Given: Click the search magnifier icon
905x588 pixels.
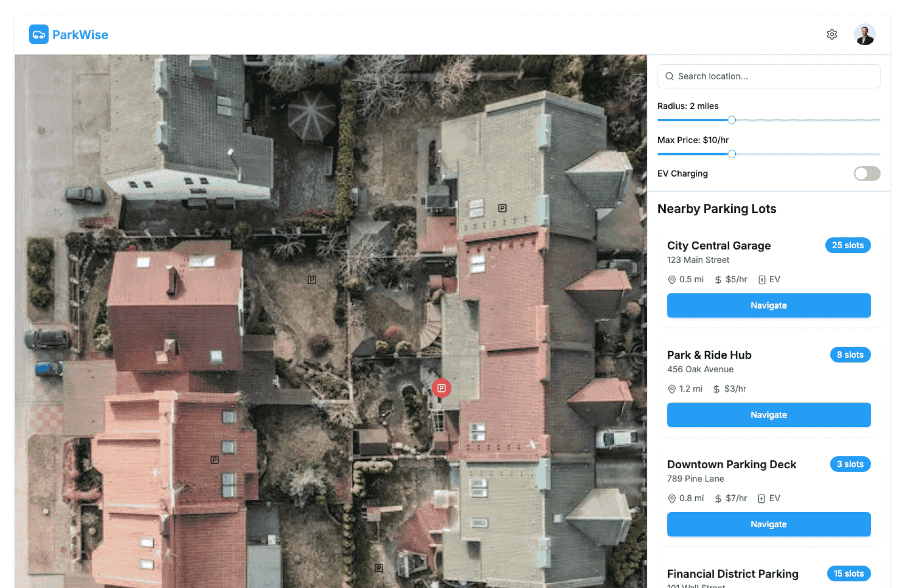Looking at the screenshot, I should 669,76.
